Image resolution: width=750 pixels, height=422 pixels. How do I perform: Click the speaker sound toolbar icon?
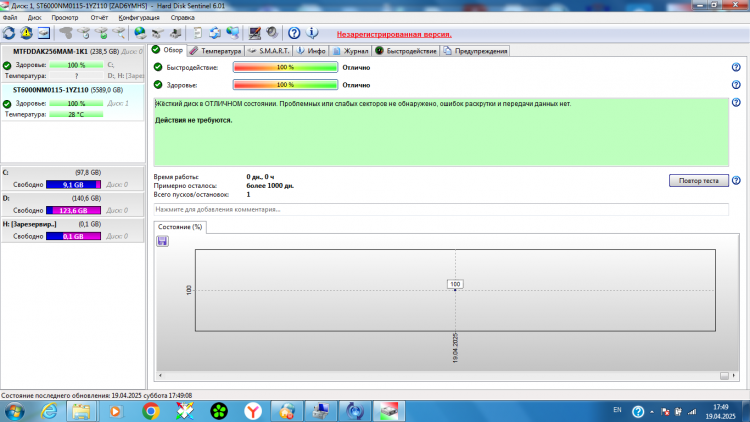pos(272,33)
